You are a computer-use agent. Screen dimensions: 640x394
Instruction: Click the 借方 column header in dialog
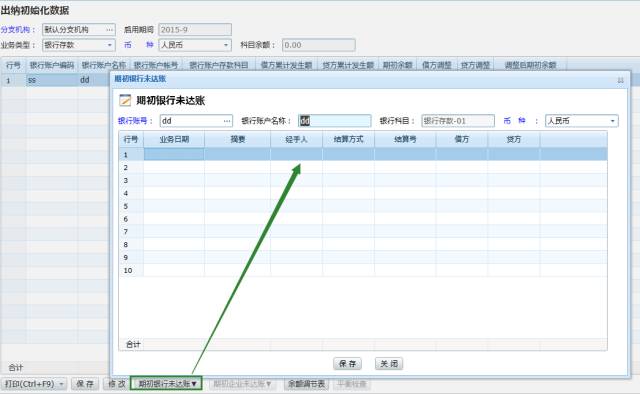462,139
